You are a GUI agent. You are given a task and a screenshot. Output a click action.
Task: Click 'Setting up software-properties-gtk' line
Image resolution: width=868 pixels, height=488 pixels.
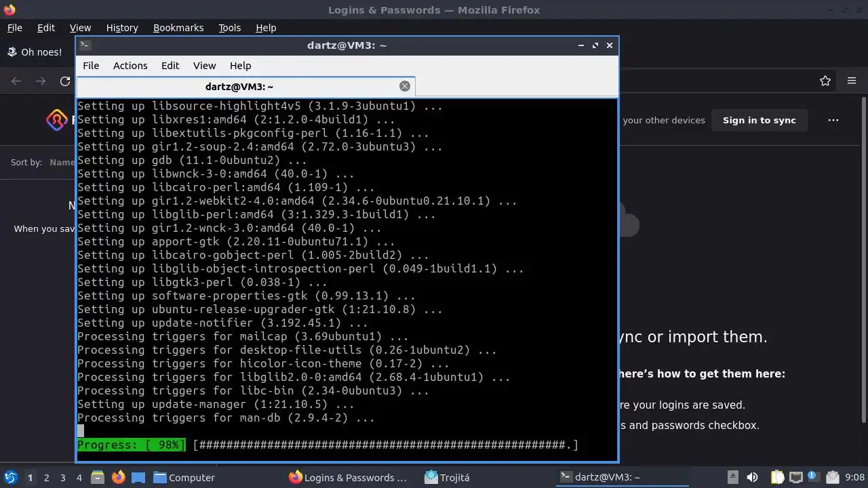246,296
